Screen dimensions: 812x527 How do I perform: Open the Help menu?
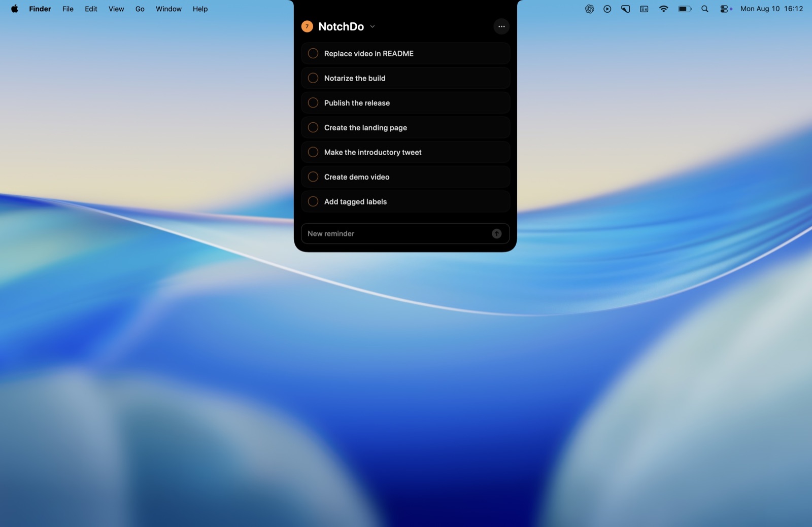point(200,9)
